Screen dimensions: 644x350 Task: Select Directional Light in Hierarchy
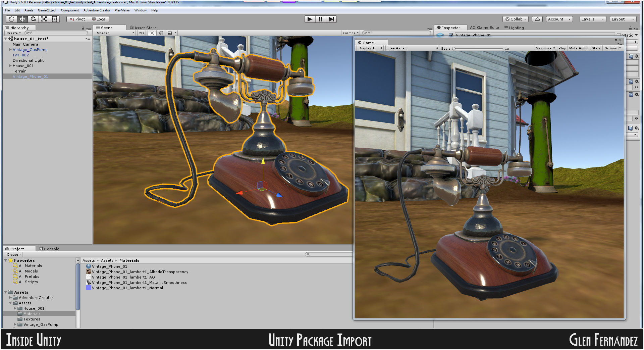coord(28,60)
